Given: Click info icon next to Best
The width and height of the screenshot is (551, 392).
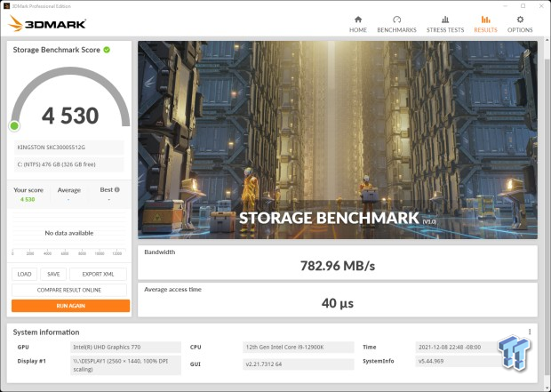Looking at the screenshot, I should click(x=116, y=189).
